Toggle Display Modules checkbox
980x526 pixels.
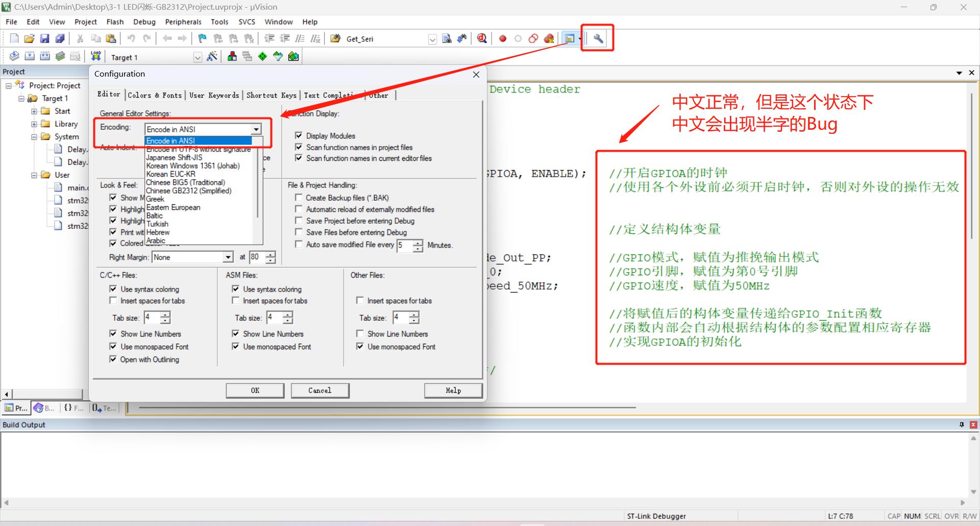click(299, 135)
